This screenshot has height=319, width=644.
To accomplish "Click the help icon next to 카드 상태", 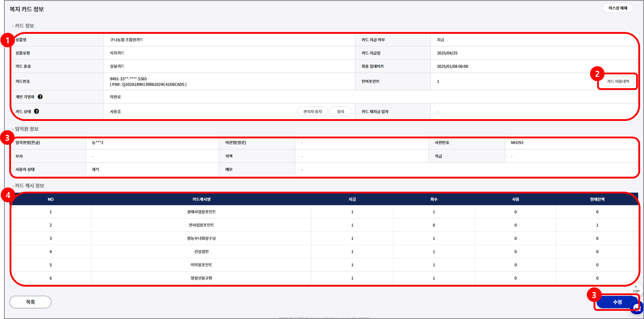I will tap(37, 111).
